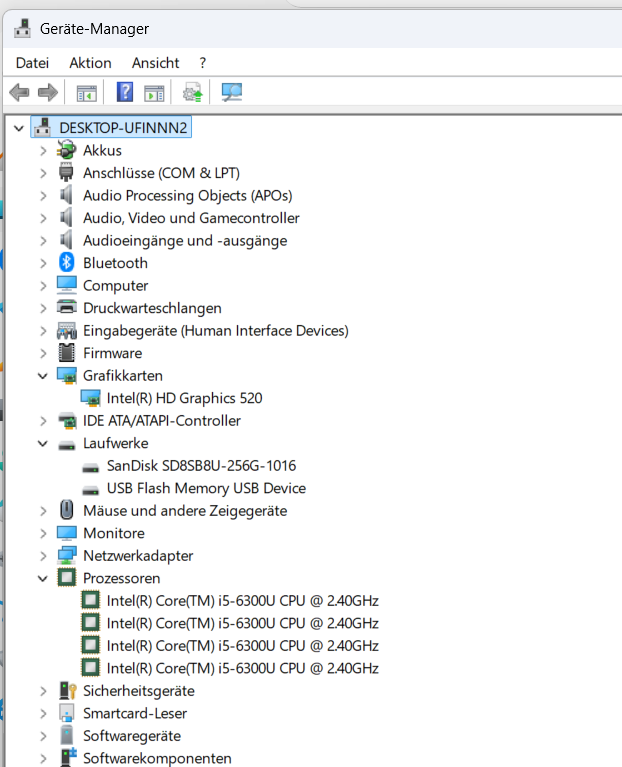Open the Ansicht menu
Viewport: 622px width, 767px height.
[156, 63]
